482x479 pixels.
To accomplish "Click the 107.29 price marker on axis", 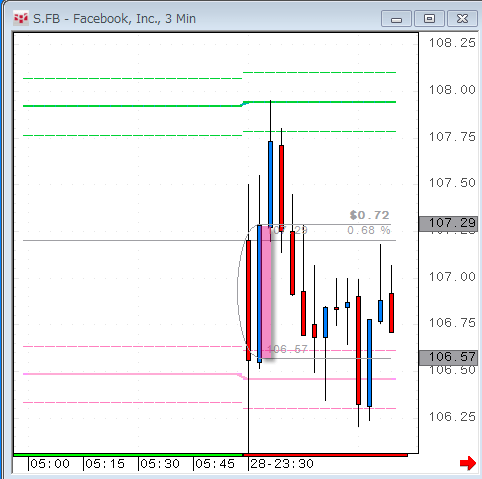I will [x=448, y=223].
